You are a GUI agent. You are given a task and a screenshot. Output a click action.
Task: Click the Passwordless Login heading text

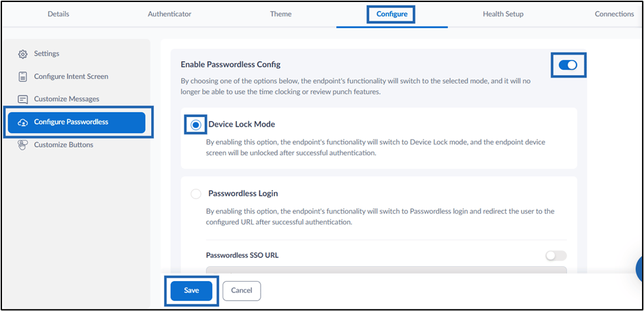(x=243, y=193)
